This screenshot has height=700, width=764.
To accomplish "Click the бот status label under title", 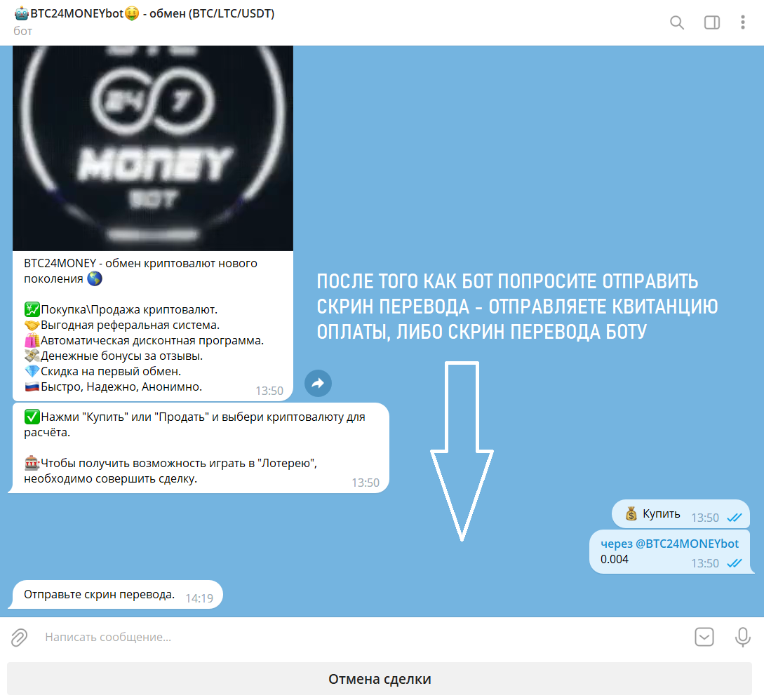I will [x=23, y=31].
